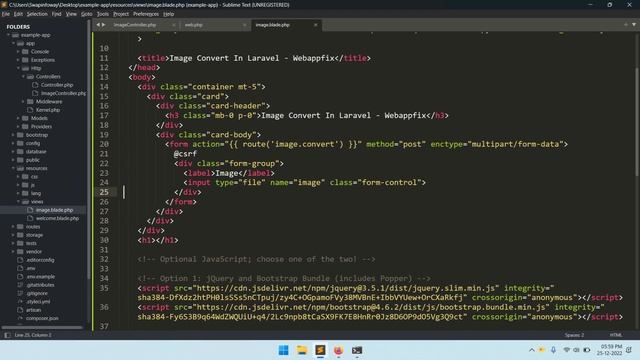This screenshot has width=640, height=360.
Task: Change indentation via Spaces: 2
Action: point(574,335)
